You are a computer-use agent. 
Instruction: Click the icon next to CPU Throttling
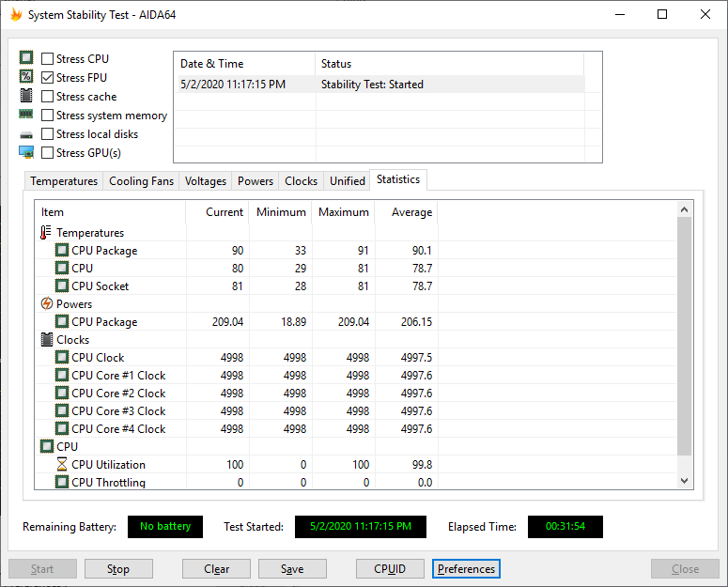(x=62, y=482)
